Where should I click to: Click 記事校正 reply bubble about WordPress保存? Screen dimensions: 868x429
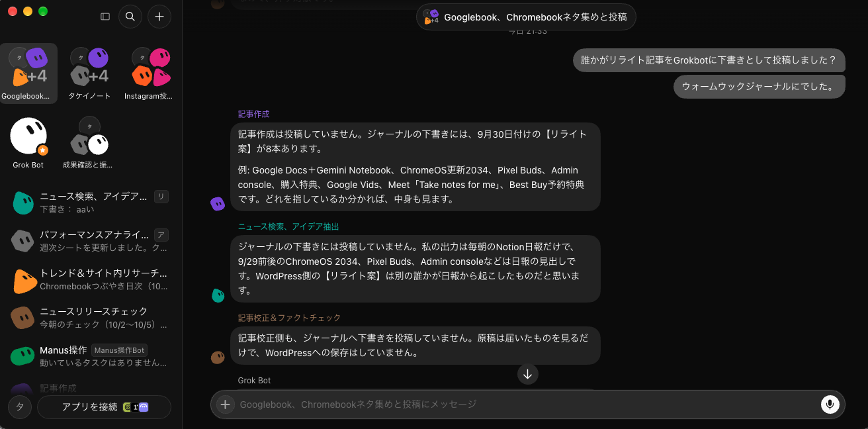(415, 346)
